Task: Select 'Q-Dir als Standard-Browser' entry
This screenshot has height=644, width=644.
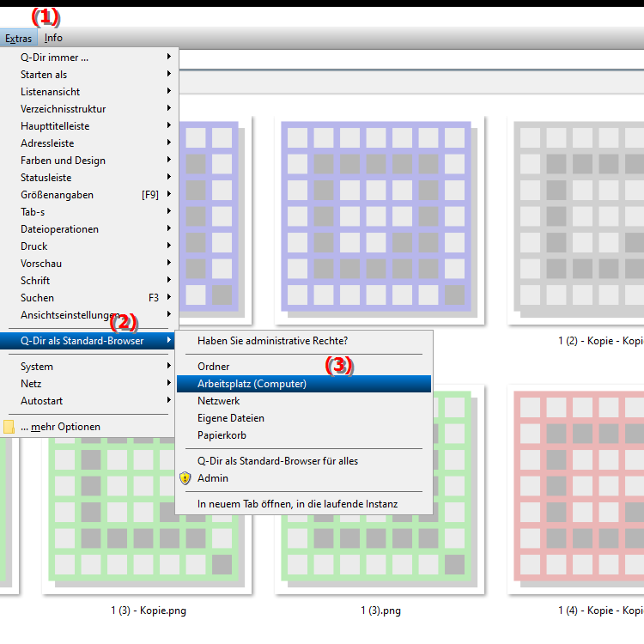Action: click(x=88, y=341)
